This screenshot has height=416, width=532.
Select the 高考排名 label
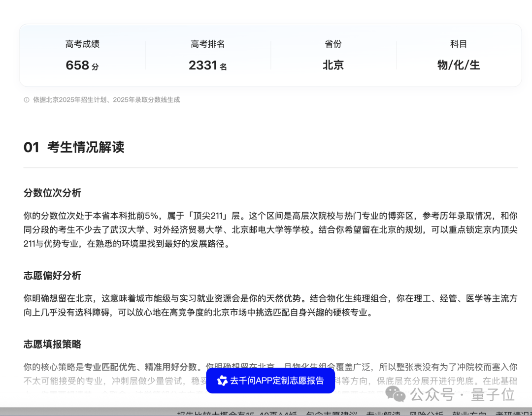[x=208, y=44]
